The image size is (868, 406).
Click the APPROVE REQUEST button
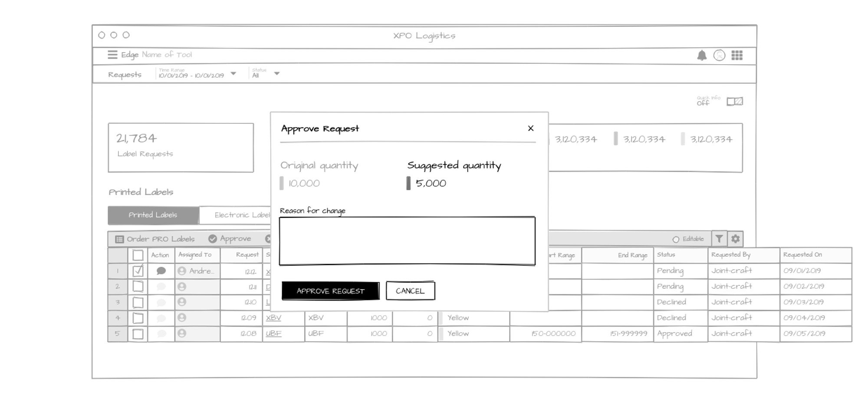click(330, 291)
